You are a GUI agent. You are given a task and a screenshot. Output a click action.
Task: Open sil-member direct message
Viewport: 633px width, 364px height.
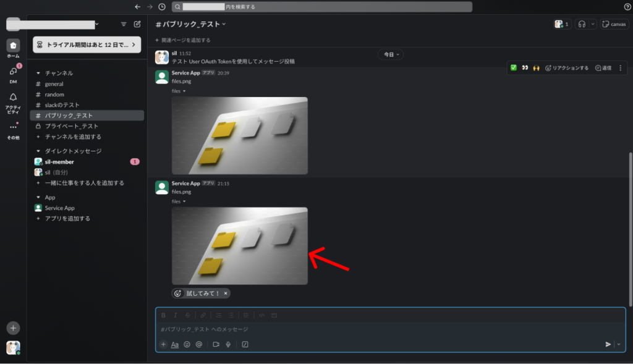point(59,162)
